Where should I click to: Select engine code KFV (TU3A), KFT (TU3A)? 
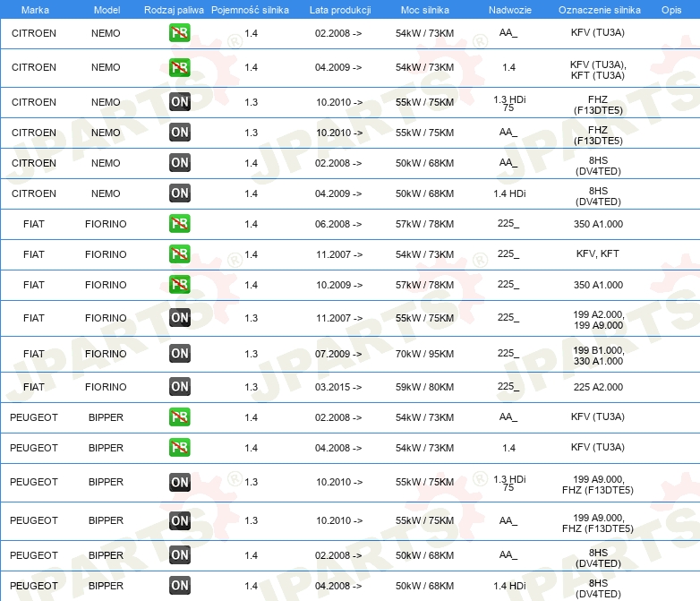click(x=598, y=70)
